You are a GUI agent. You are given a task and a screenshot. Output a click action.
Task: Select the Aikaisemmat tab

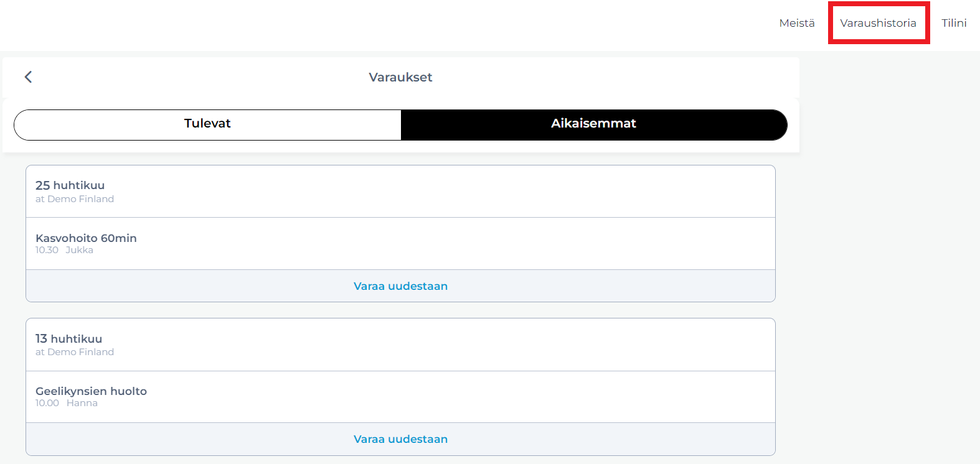coord(594,124)
